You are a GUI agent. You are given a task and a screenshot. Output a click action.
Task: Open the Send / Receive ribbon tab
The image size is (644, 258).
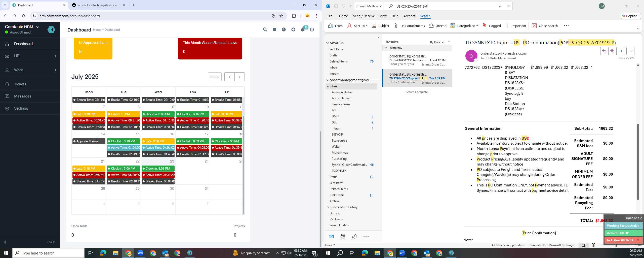364,16
